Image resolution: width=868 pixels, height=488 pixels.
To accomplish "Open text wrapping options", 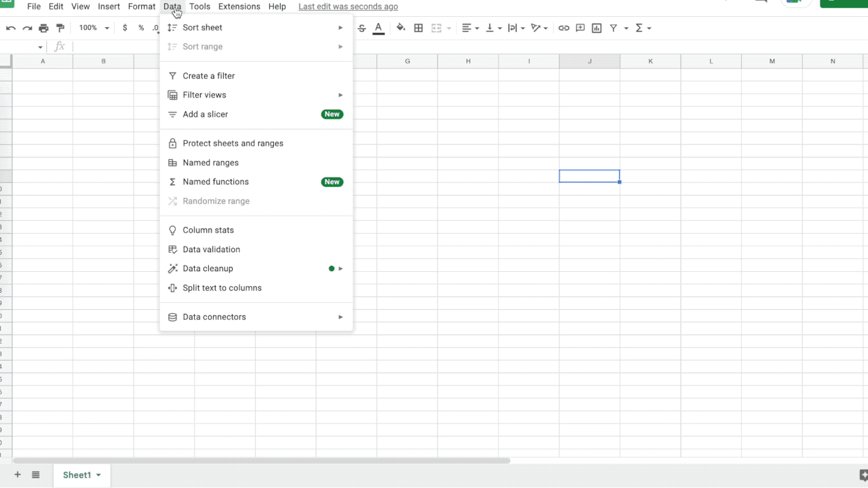I will [516, 28].
